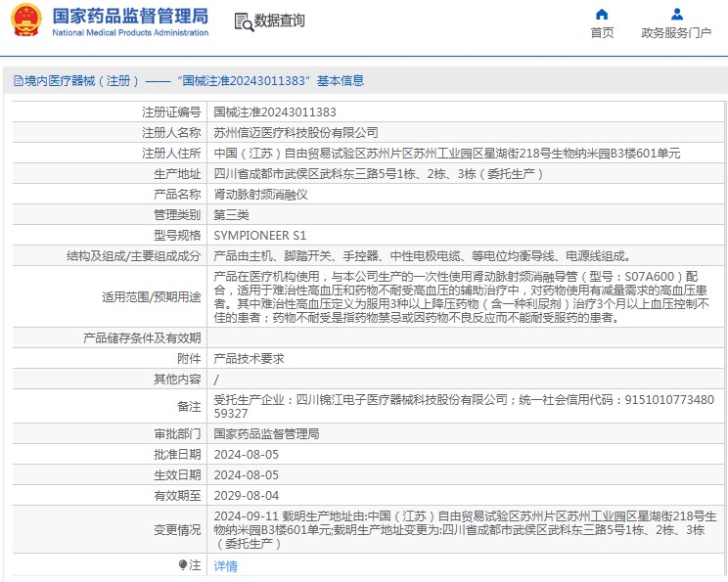Click the national emblem logo

coord(26,21)
